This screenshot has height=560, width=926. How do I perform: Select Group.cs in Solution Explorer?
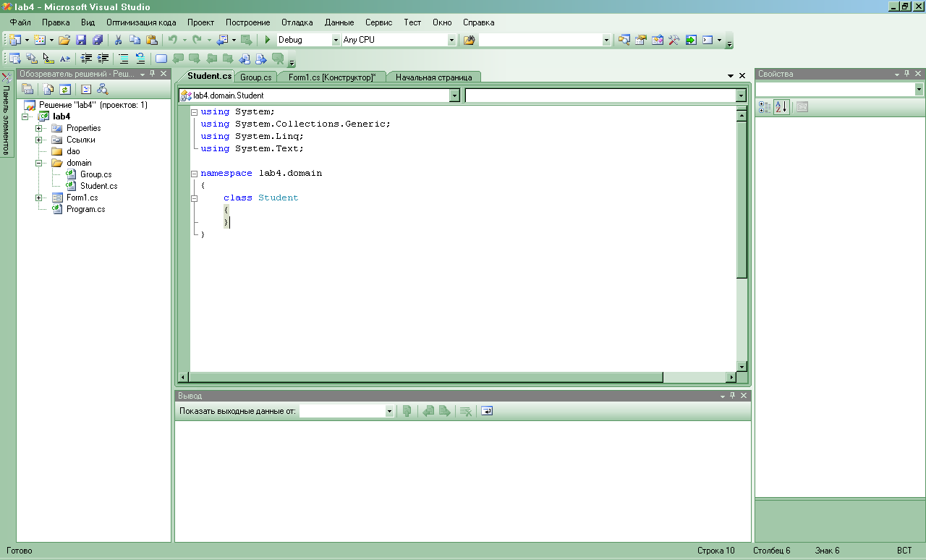95,174
